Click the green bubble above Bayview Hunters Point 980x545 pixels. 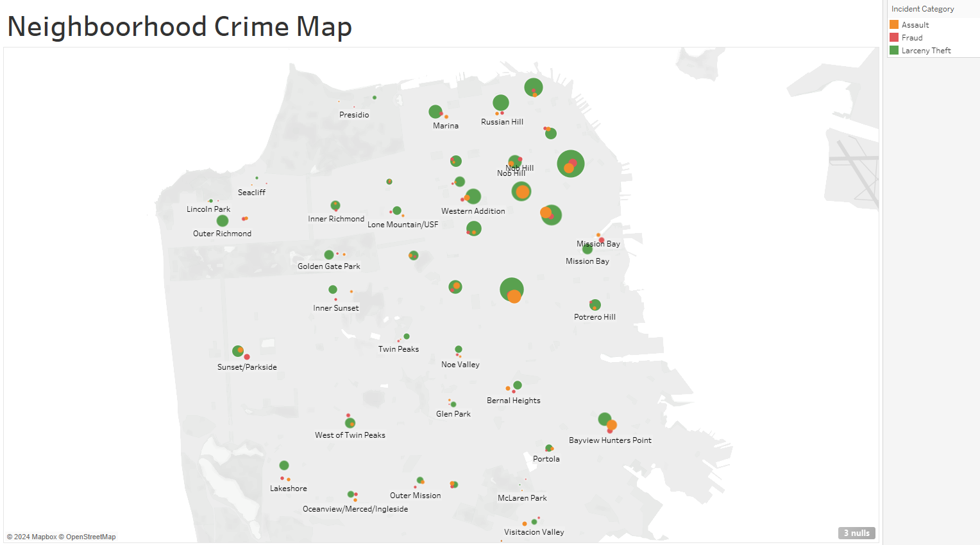pyautogui.click(x=604, y=419)
